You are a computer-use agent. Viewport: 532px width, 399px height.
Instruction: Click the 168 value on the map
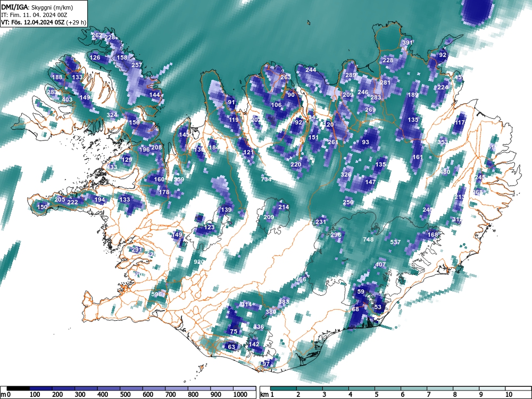433,235
